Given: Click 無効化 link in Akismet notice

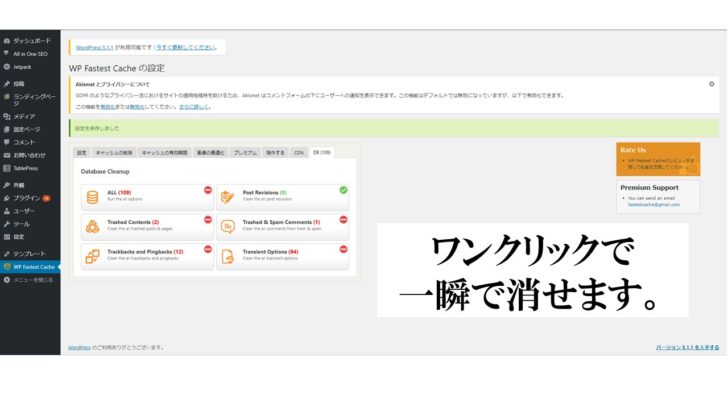Looking at the screenshot, I should 136,107.
